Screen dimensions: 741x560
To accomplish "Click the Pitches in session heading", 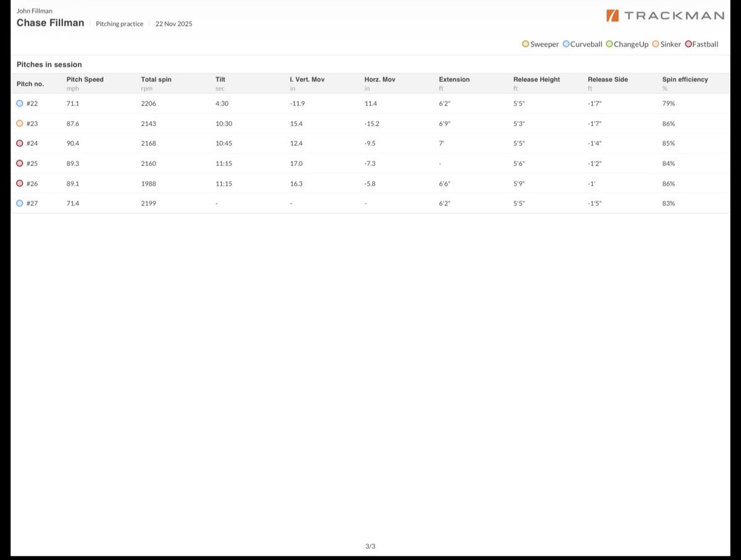I will coord(49,64).
